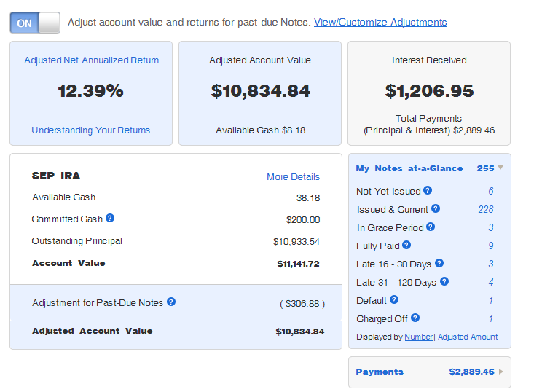Image resolution: width=542 pixels, height=392 pixels.
Task: Click Understanding Your Returns link
Action: click(x=91, y=130)
